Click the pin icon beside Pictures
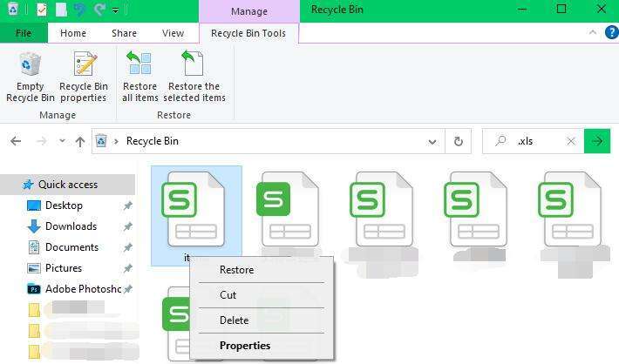 click(128, 268)
